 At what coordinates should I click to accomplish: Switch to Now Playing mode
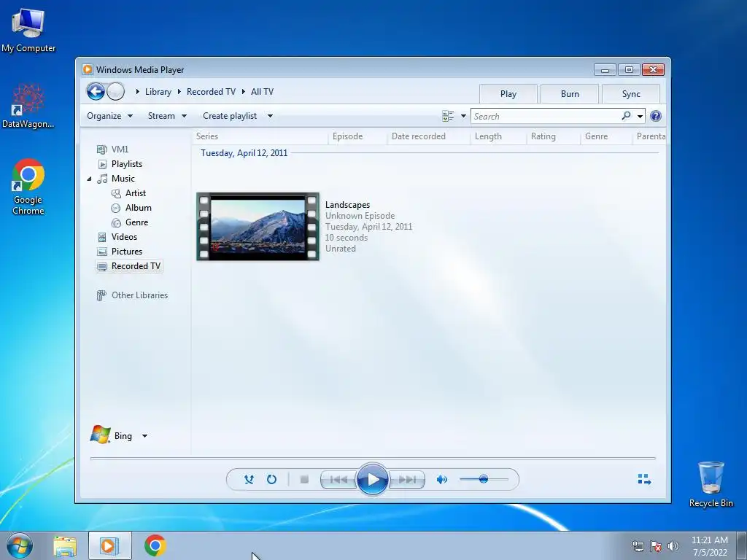(644, 479)
